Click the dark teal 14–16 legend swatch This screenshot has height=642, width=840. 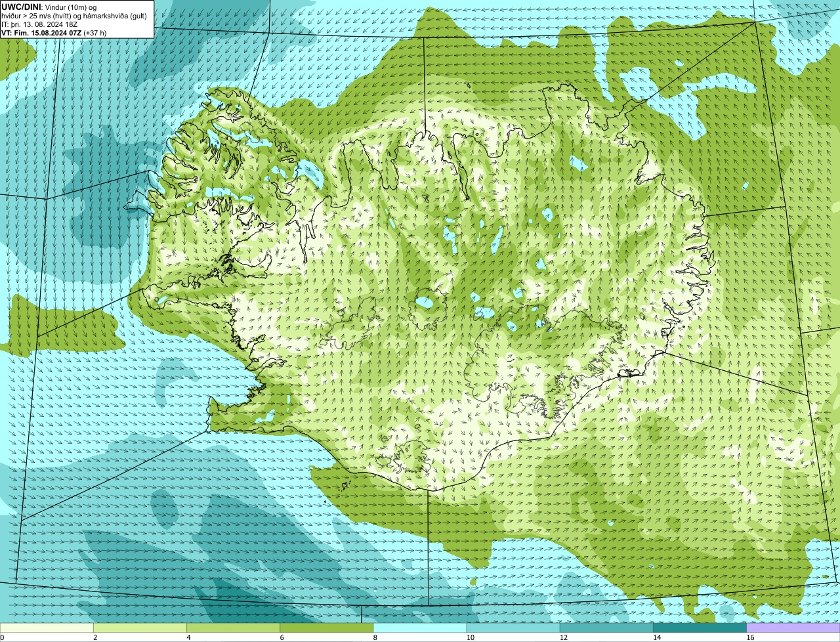pyautogui.click(x=700, y=628)
